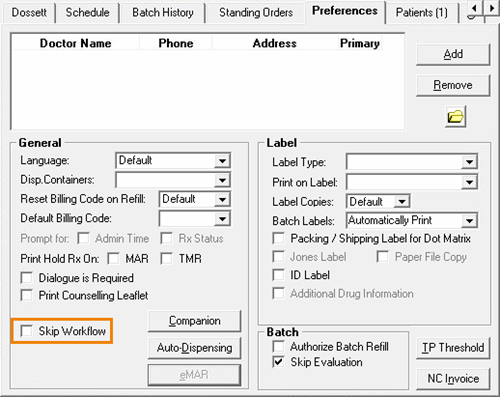The width and height of the screenshot is (500, 397).
Task: Click the NC Invoice button
Action: (453, 379)
